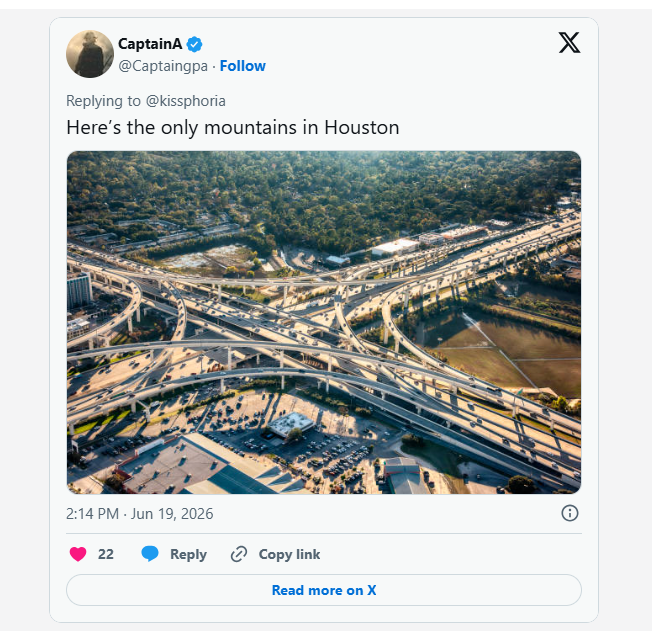Click the blue reply speech bubble icon

tap(150, 554)
